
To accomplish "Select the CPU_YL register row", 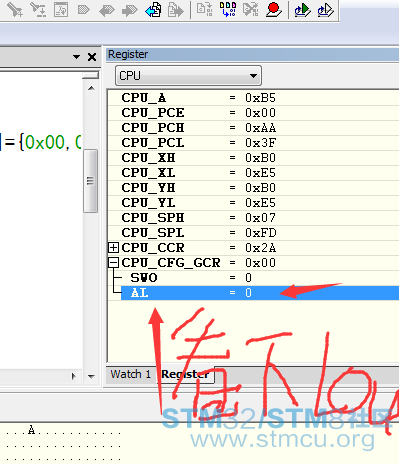I will coord(253,203).
